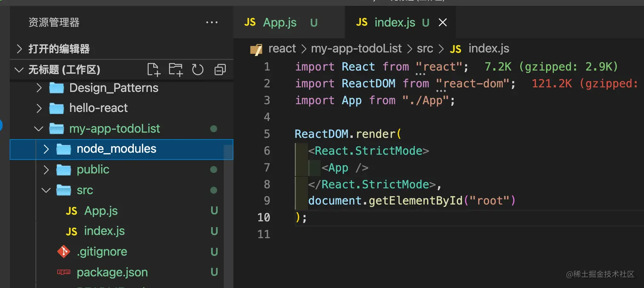Screen dimensions: 644x288
Task: Click the my-app-todoList breadcrumb segment
Action: (x=356, y=49)
